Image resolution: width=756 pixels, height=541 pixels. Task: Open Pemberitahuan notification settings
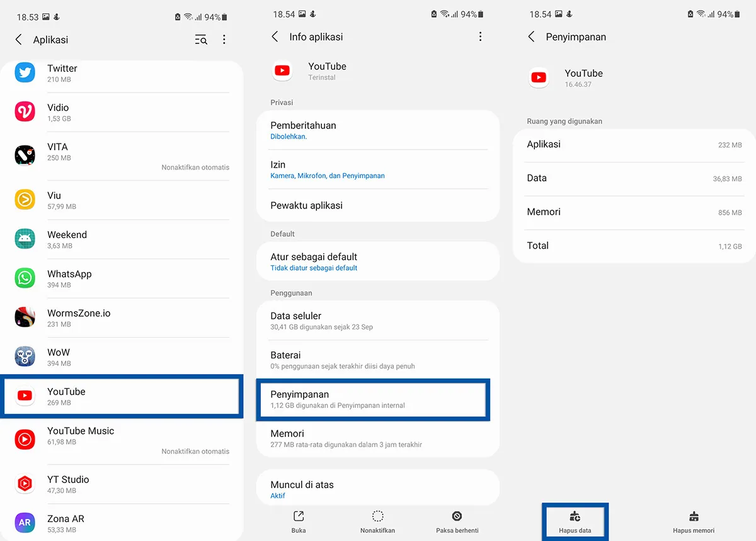tap(377, 130)
